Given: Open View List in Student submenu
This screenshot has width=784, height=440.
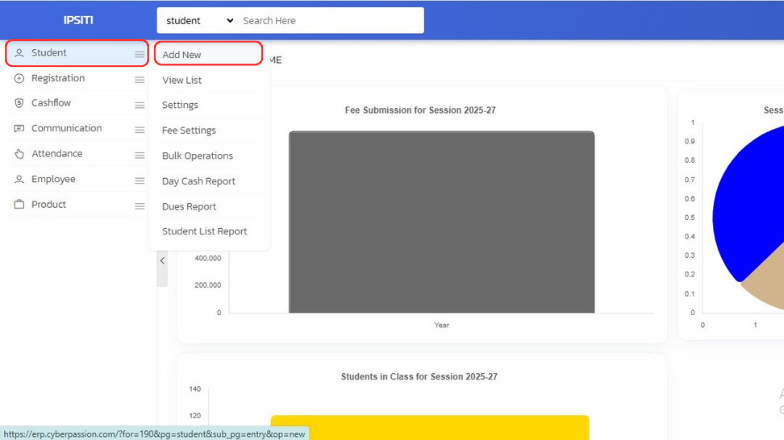Looking at the screenshot, I should click(x=182, y=80).
